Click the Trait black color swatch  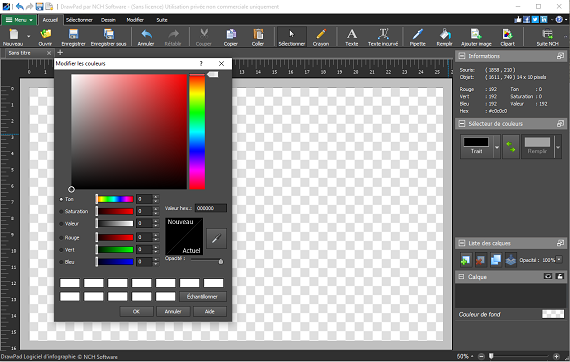click(476, 142)
